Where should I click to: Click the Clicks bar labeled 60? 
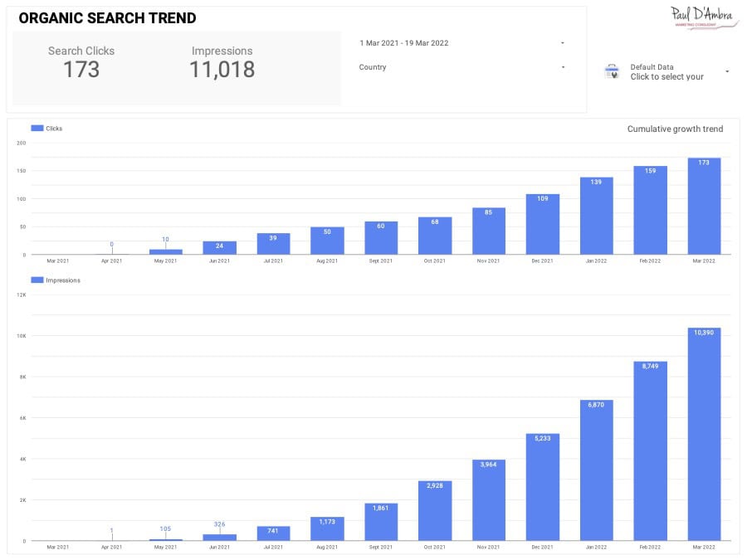tap(381, 238)
